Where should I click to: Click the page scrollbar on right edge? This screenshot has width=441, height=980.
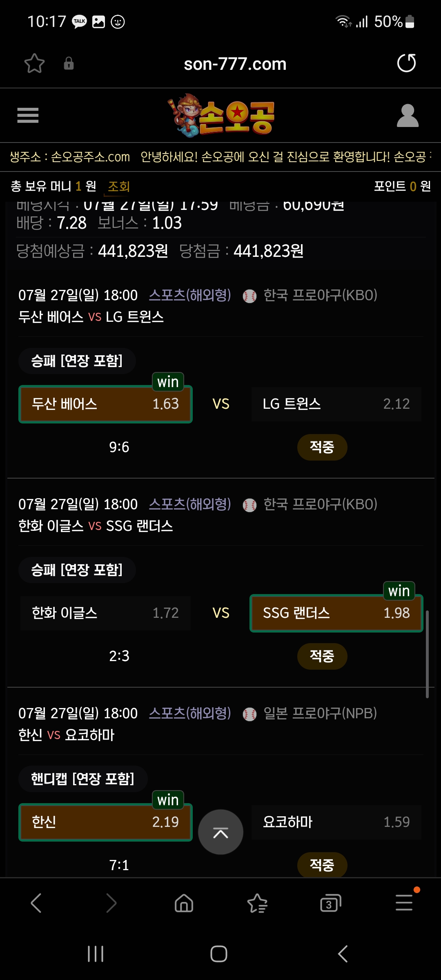click(427, 654)
